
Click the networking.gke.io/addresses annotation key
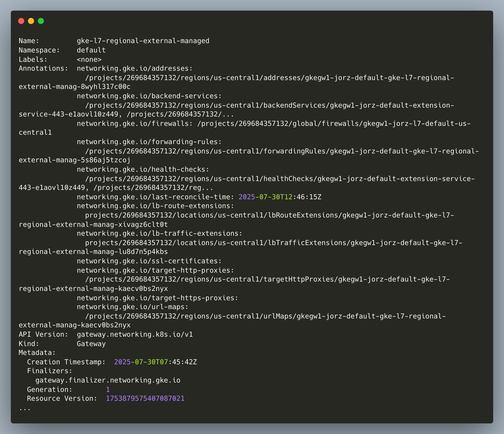point(135,68)
